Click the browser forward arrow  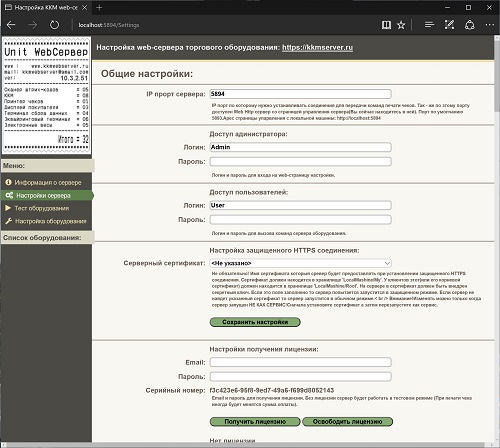click(x=32, y=25)
